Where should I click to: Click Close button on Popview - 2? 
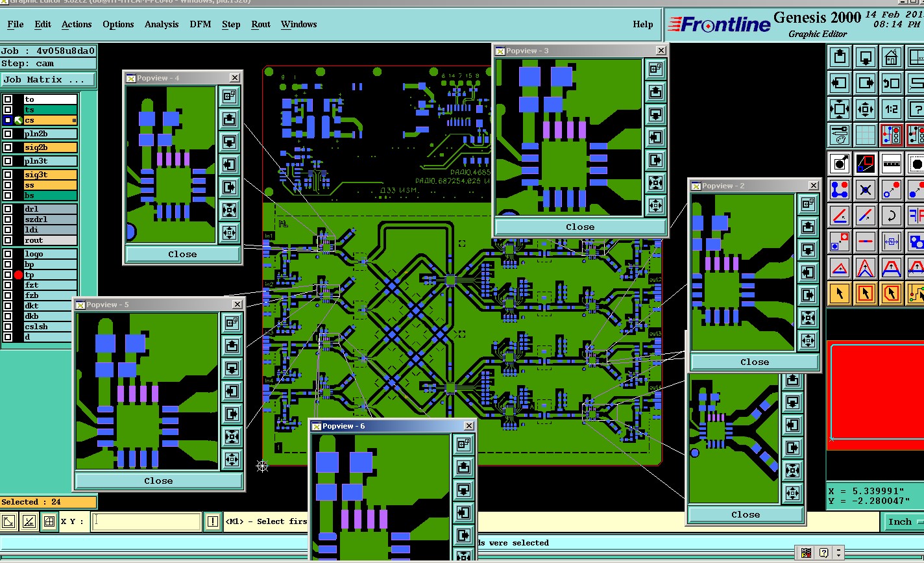pyautogui.click(x=755, y=362)
